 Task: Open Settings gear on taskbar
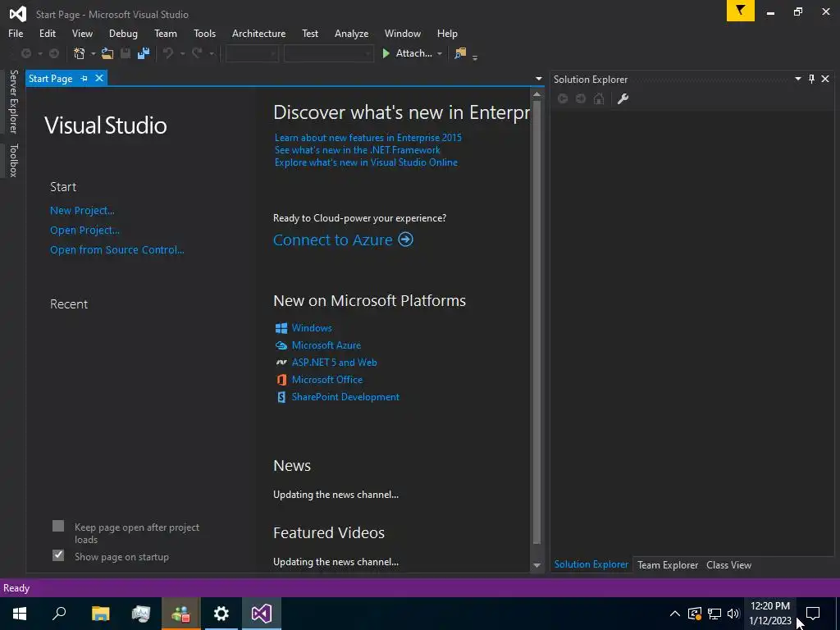click(x=221, y=614)
